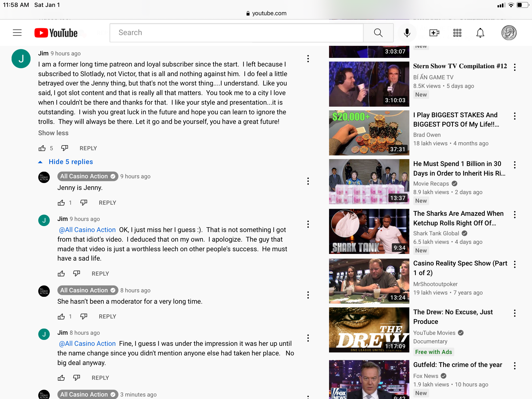
Task: Open menu for Gutfeld video
Action: click(515, 366)
